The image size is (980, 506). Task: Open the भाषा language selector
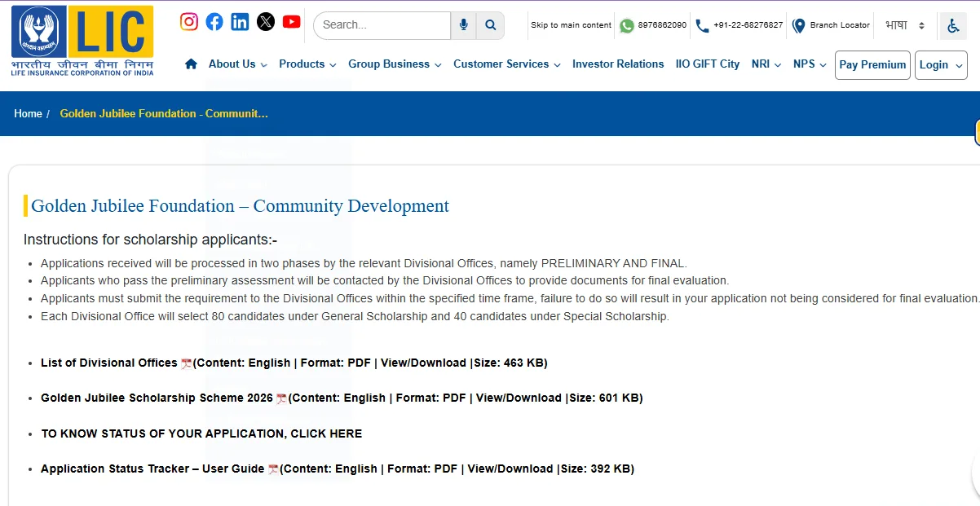[905, 25]
